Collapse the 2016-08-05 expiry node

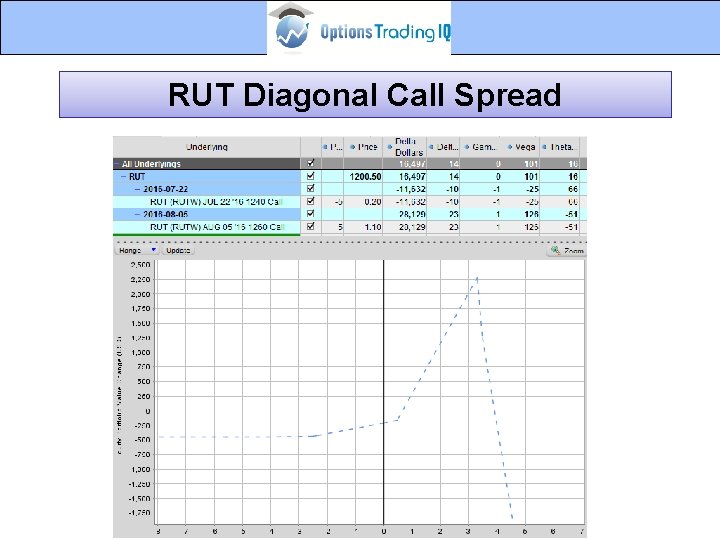[138, 214]
